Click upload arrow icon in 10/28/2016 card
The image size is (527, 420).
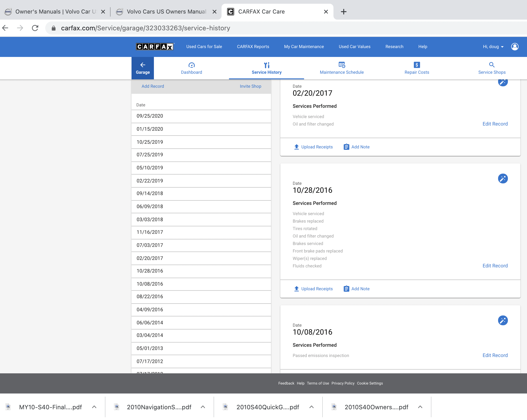(297, 289)
